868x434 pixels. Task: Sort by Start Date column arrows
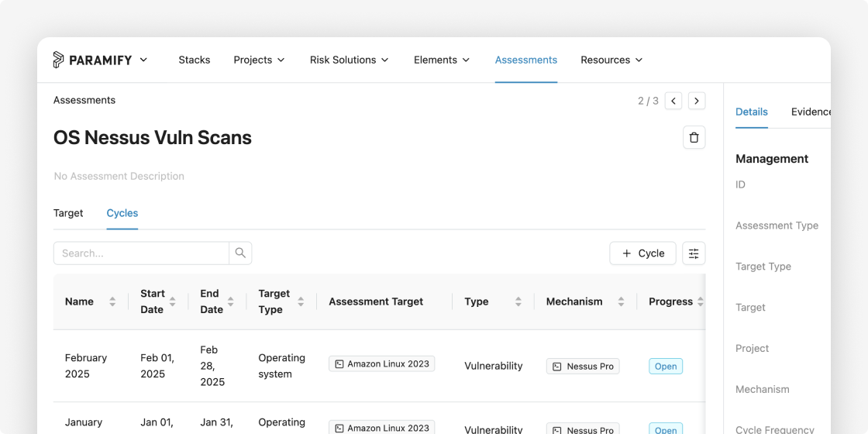[172, 301]
